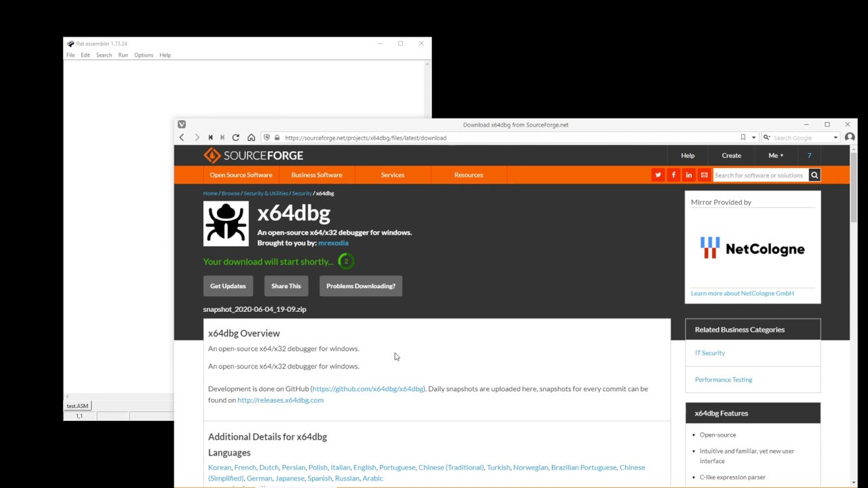
Task: Bookmark this page with the bookmark icon
Action: [x=743, y=138]
